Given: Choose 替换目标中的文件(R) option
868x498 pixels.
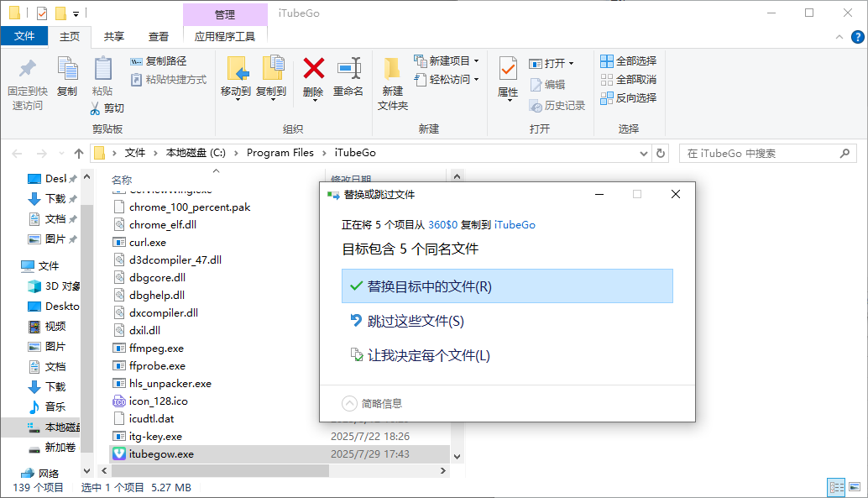Looking at the screenshot, I should click(x=507, y=286).
